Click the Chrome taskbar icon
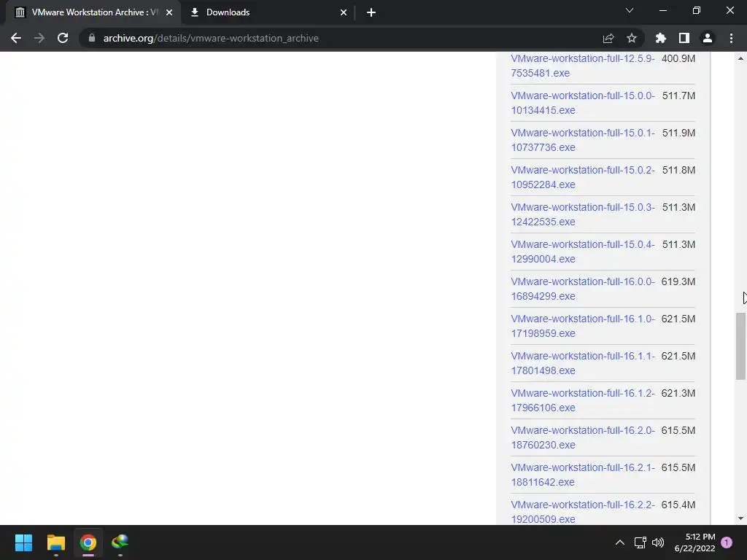Image resolution: width=747 pixels, height=560 pixels. point(88,542)
